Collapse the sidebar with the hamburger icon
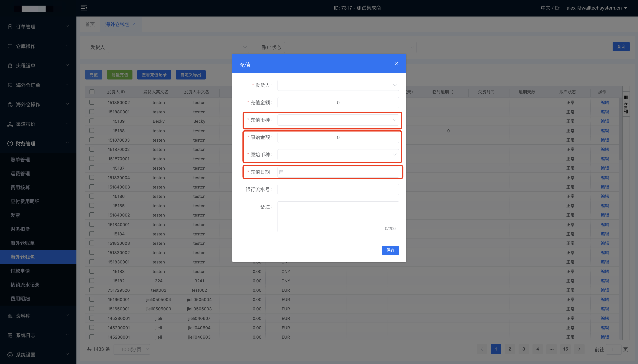638x364 pixels. pos(84,8)
